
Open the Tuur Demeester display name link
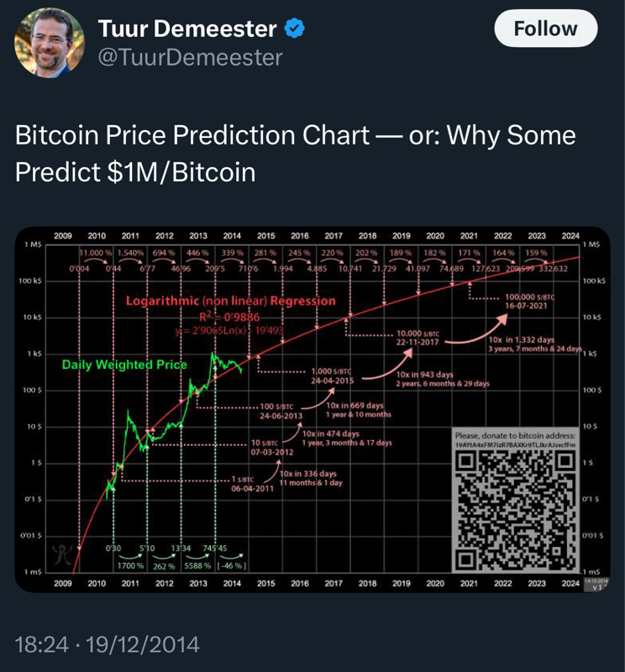click(x=186, y=29)
